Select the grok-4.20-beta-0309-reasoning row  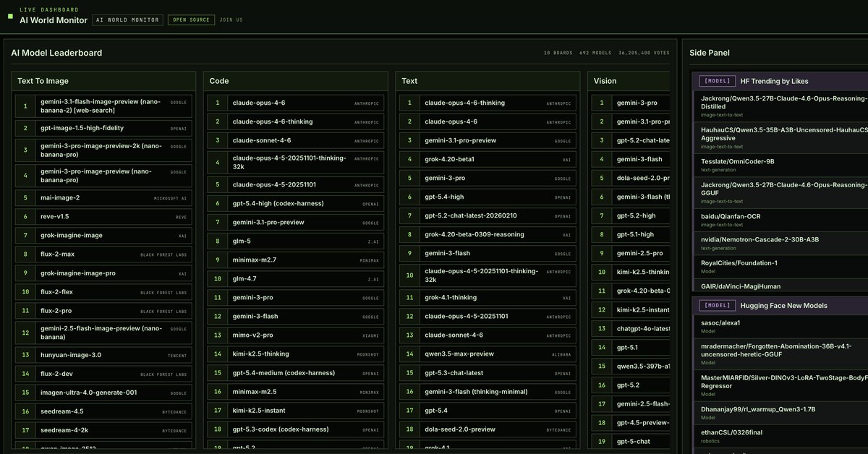click(488, 234)
